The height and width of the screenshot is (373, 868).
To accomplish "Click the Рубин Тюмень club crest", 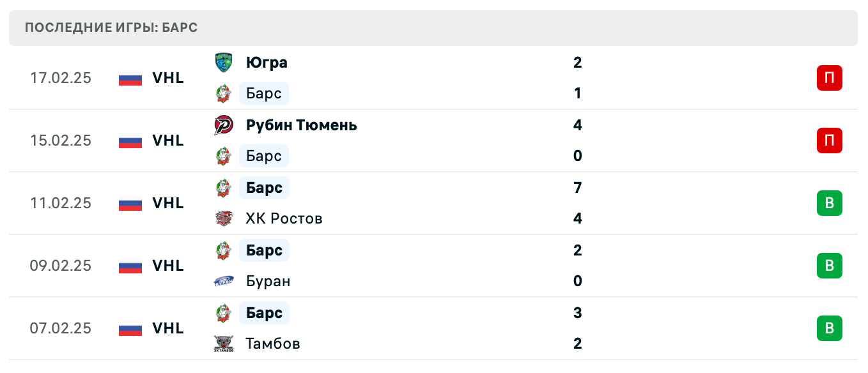I will click(223, 125).
